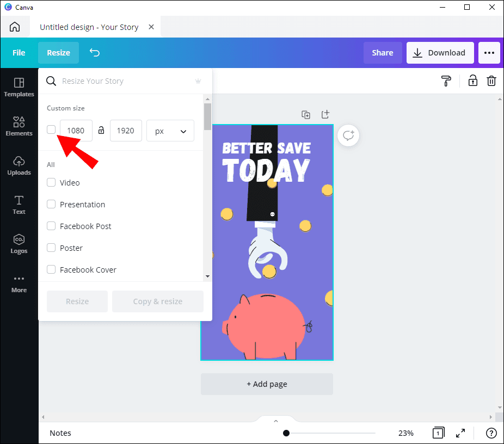Open the px units dropdown
The width and height of the screenshot is (504, 444).
pos(170,131)
